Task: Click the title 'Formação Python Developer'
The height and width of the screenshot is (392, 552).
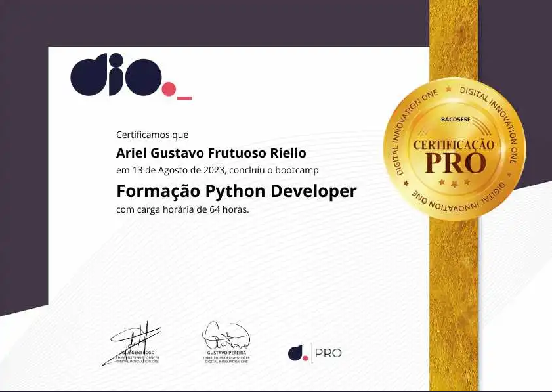Action: (236, 191)
